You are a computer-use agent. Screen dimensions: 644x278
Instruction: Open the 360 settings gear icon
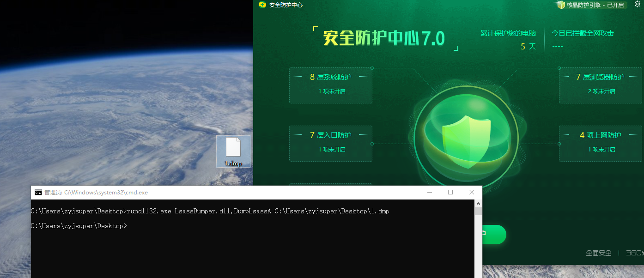[x=637, y=4]
